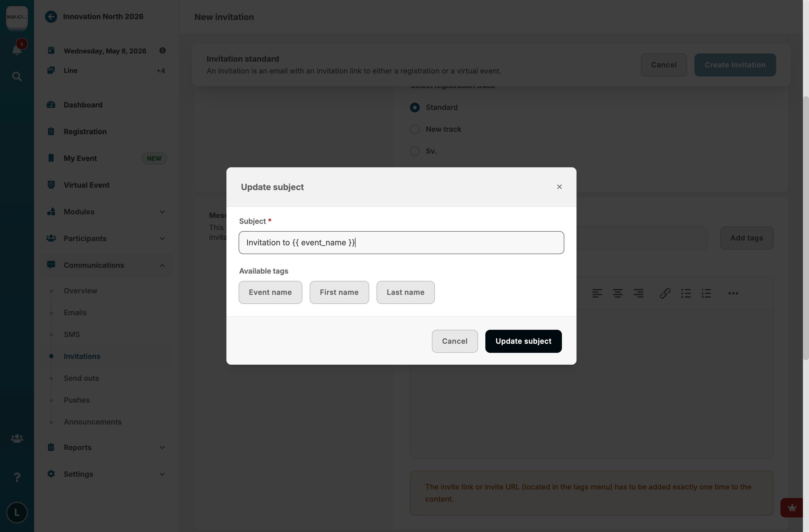The width and height of the screenshot is (809, 532).
Task: Click the info icon next to the event date
Action: pyautogui.click(x=163, y=50)
